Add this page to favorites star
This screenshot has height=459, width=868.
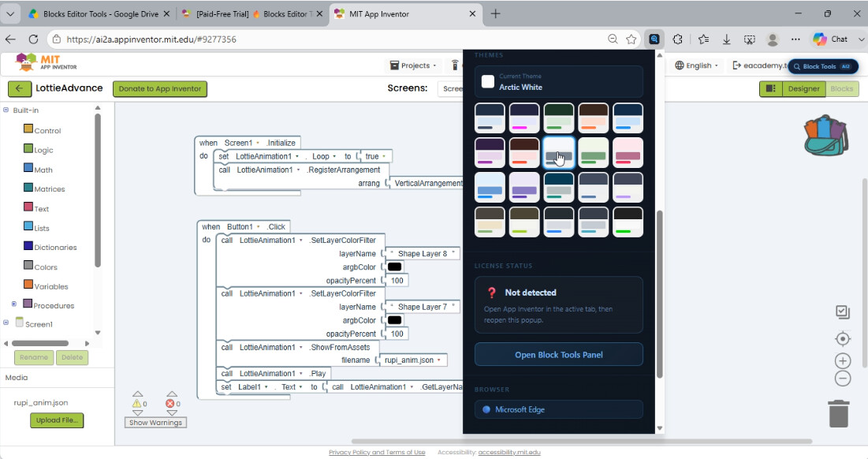[x=631, y=39]
